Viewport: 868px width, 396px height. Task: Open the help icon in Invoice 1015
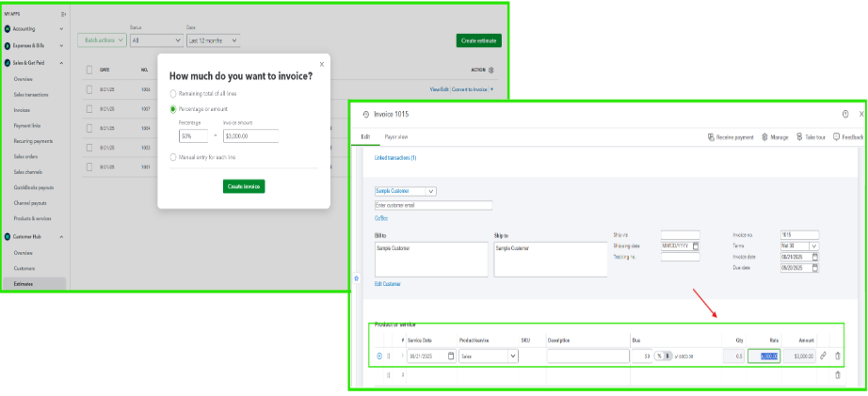click(x=845, y=114)
